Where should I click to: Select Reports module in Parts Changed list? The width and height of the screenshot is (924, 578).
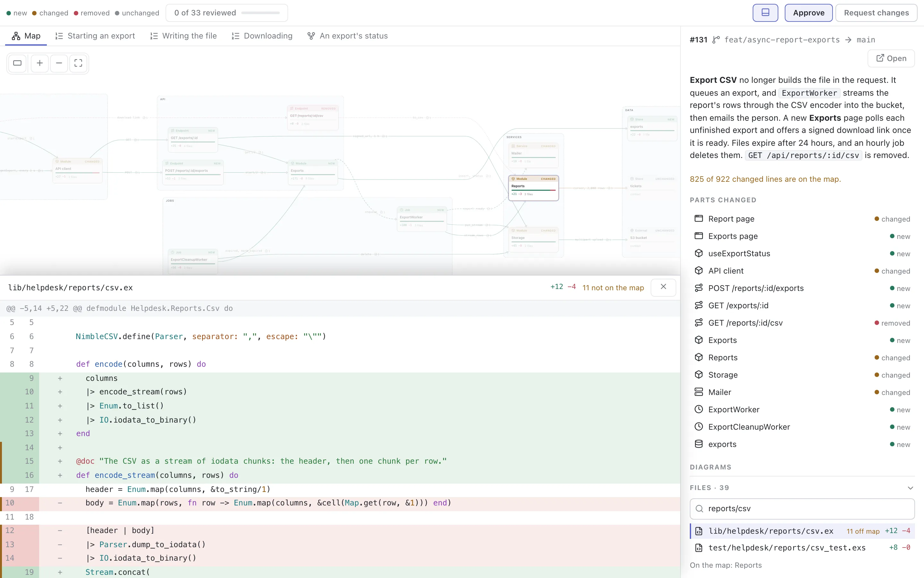click(x=802, y=357)
